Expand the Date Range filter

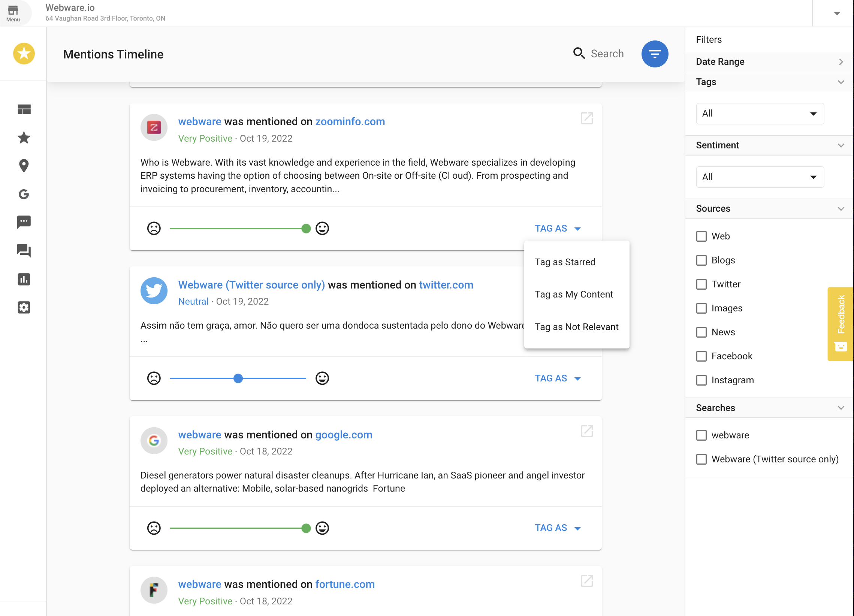coord(769,62)
